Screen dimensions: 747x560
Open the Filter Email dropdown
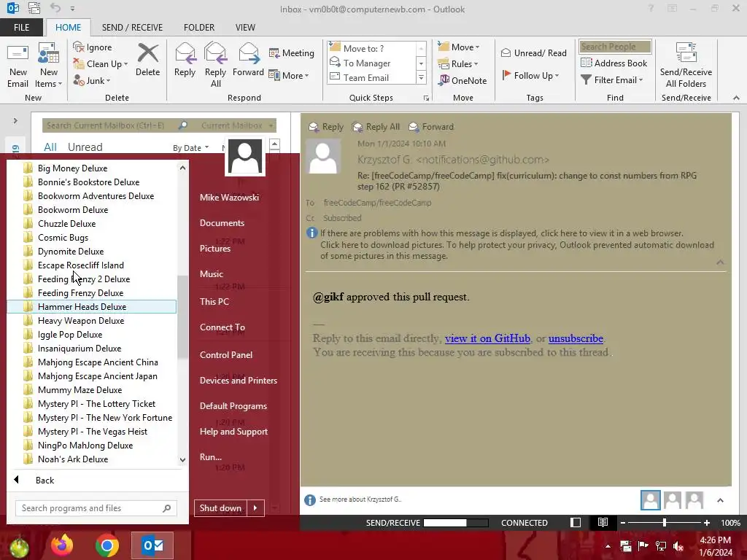tap(612, 80)
